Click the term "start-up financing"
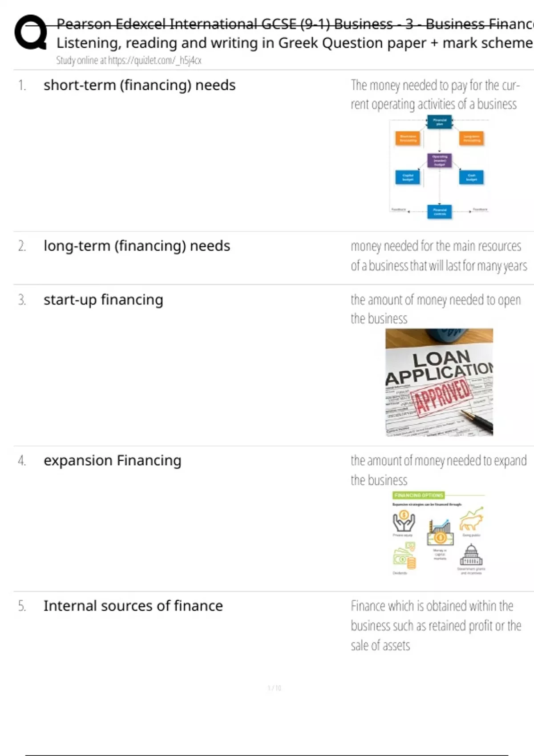Screen dimensions: 534x756 click(x=103, y=300)
